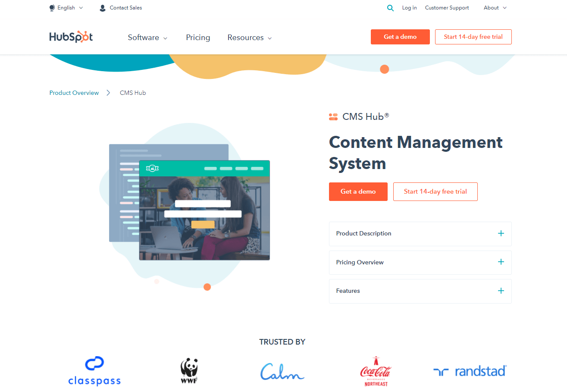The height and width of the screenshot is (392, 567).
Task: Open Customer Support
Action: pyautogui.click(x=447, y=8)
